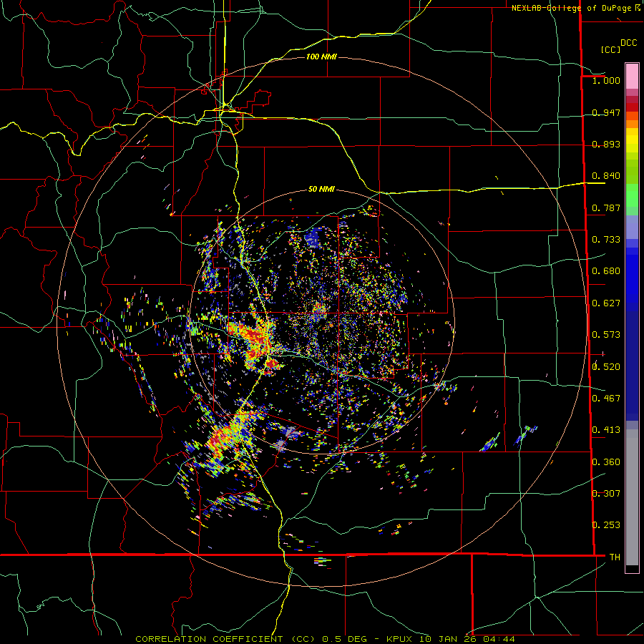The width and height of the screenshot is (644, 644).
Task: Select the 0.360 scale value
Action: pyautogui.click(x=606, y=462)
